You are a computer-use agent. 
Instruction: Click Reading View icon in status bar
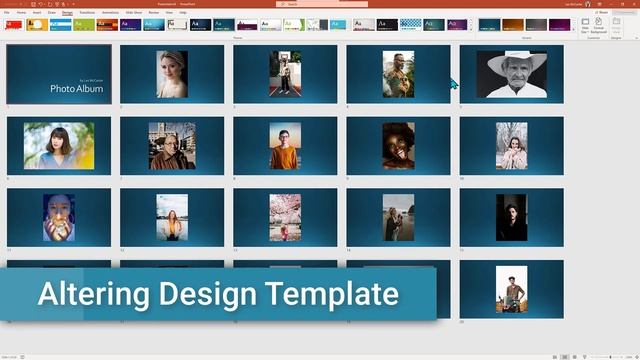point(575,357)
